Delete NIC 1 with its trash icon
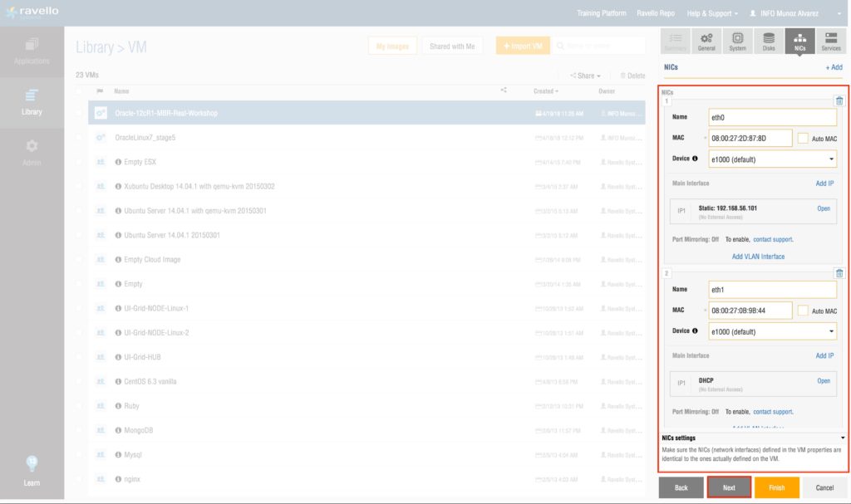This screenshot has width=851, height=504. (x=839, y=100)
